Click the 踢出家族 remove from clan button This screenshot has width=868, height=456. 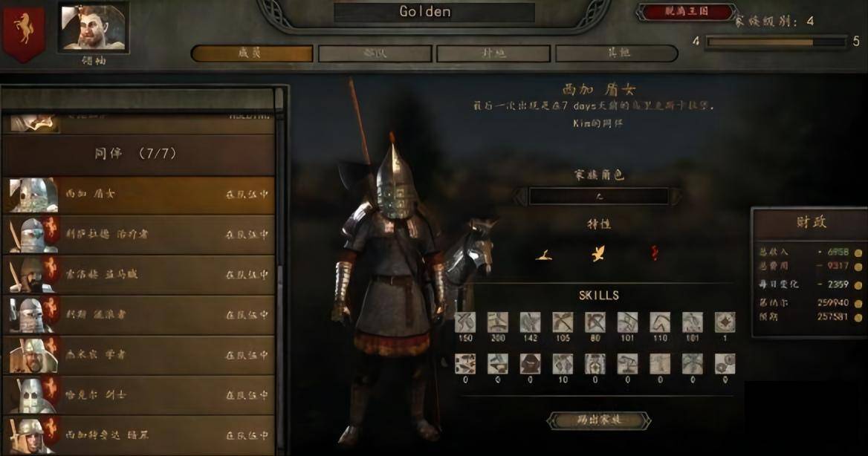pos(598,420)
